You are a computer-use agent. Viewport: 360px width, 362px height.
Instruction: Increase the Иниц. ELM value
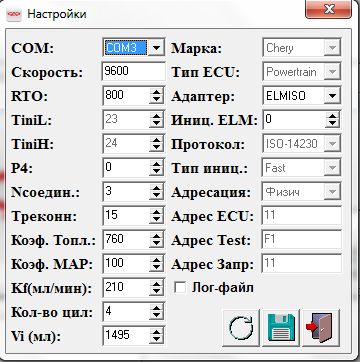click(332, 116)
